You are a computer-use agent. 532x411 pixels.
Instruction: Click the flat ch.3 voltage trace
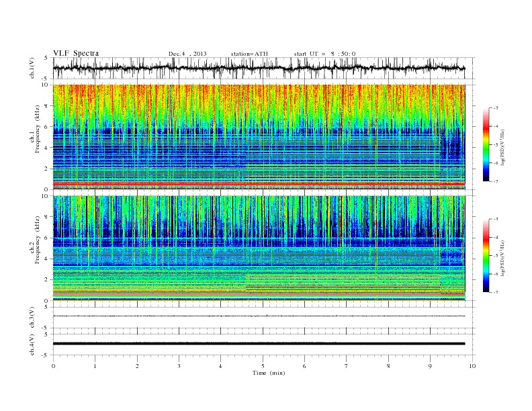point(259,316)
